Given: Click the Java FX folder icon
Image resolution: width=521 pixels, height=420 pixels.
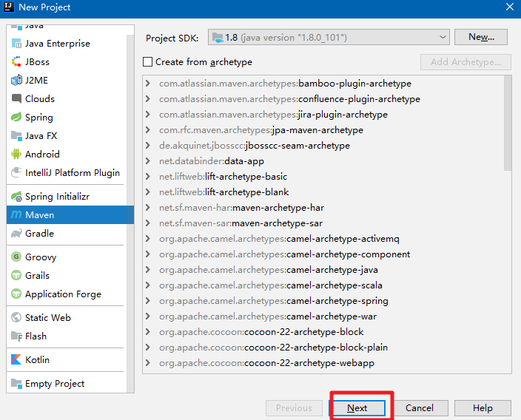Looking at the screenshot, I should tap(16, 135).
